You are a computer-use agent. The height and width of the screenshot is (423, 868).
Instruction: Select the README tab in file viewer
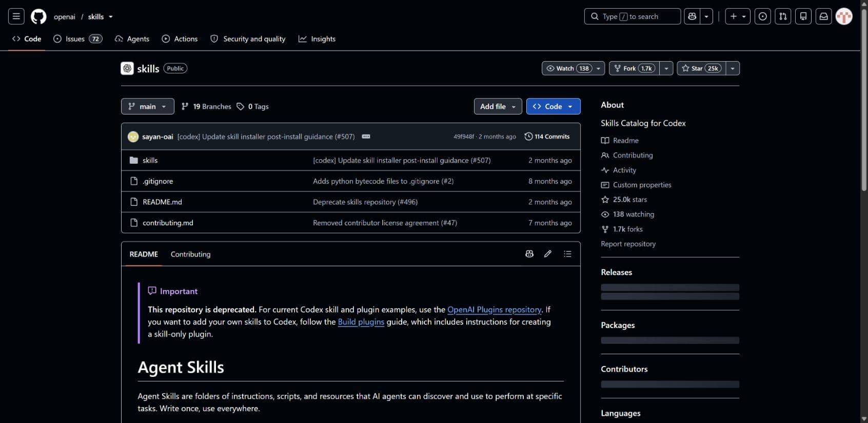click(x=144, y=254)
